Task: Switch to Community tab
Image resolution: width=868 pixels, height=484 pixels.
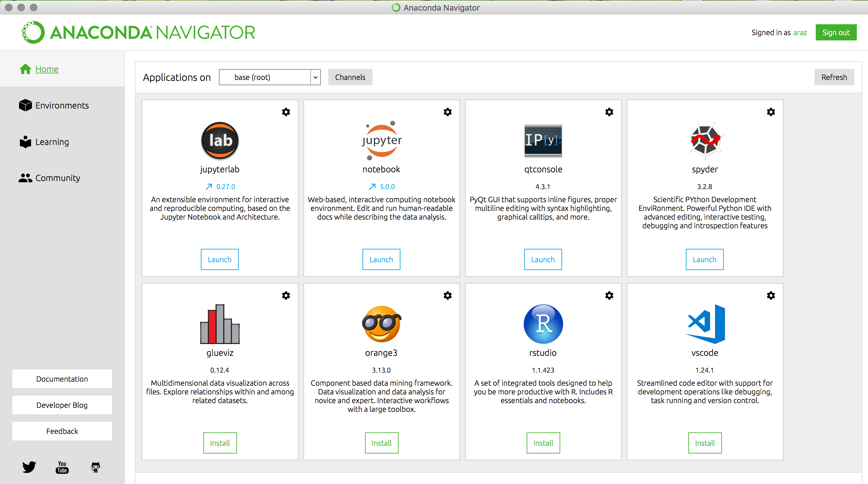Action: tap(49, 178)
